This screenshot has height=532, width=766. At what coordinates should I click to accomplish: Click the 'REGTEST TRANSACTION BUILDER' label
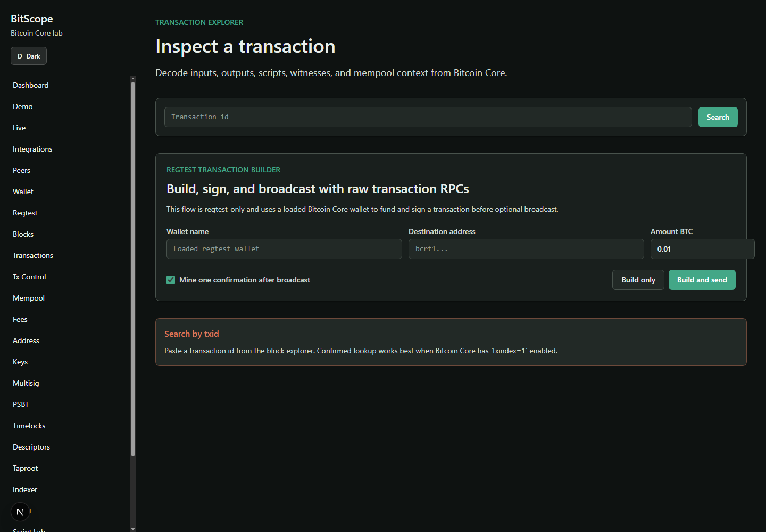click(x=223, y=170)
